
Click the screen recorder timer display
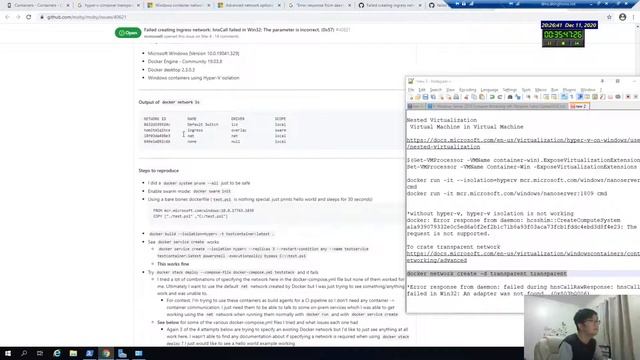[563, 35]
